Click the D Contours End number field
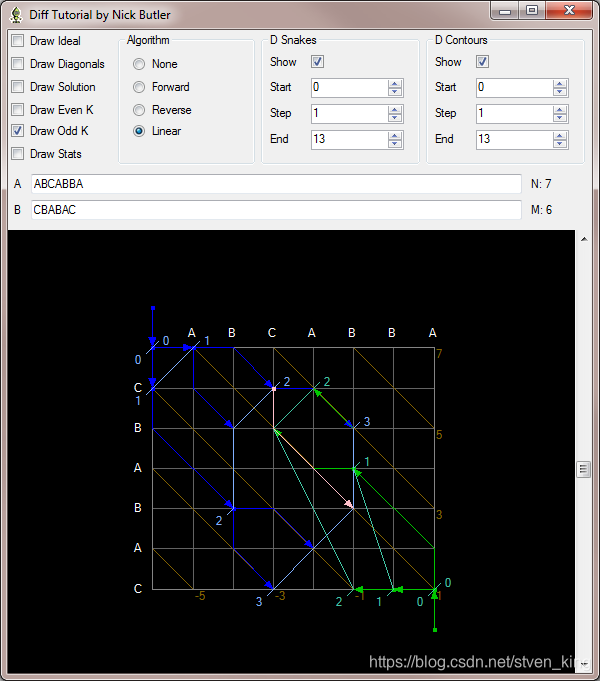 click(515, 140)
